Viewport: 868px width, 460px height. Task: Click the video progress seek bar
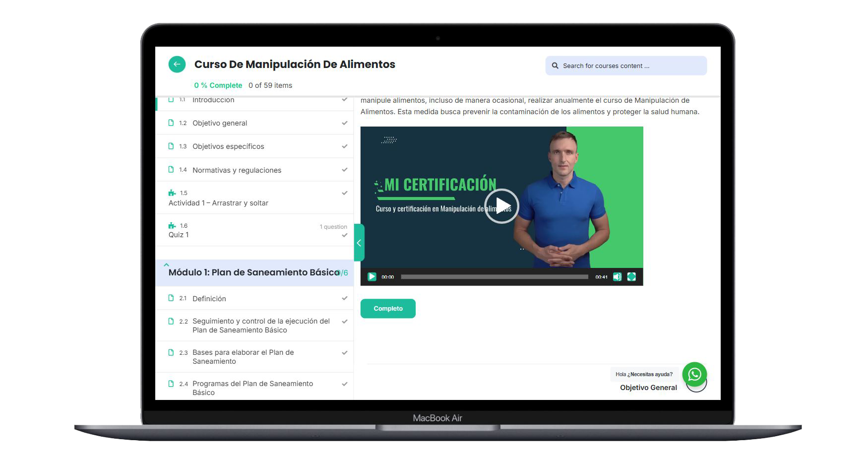494,277
